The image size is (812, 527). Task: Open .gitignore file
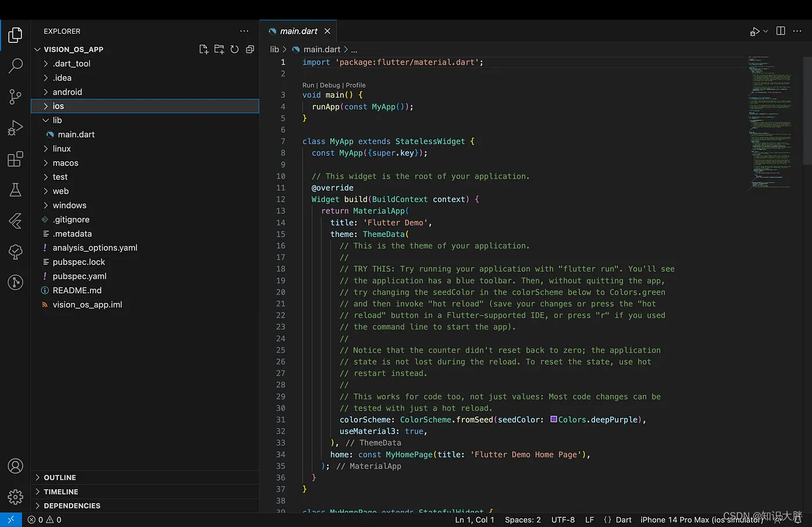145,220
